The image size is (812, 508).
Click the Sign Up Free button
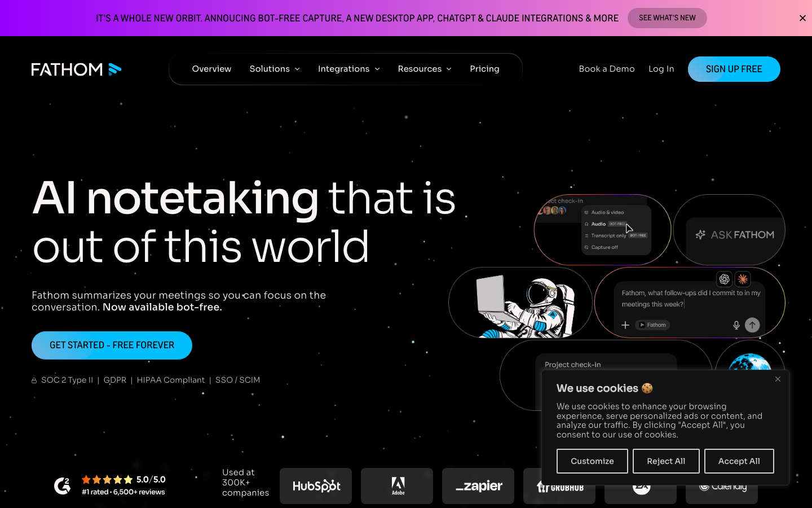pos(734,69)
